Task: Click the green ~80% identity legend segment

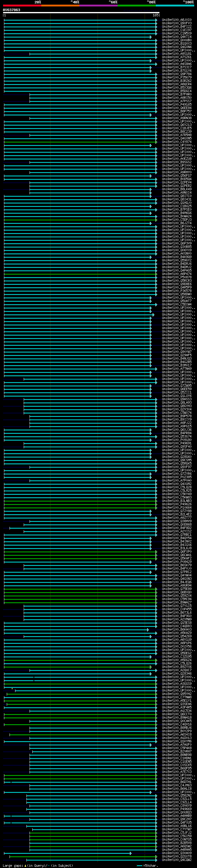Action: [137, 6]
